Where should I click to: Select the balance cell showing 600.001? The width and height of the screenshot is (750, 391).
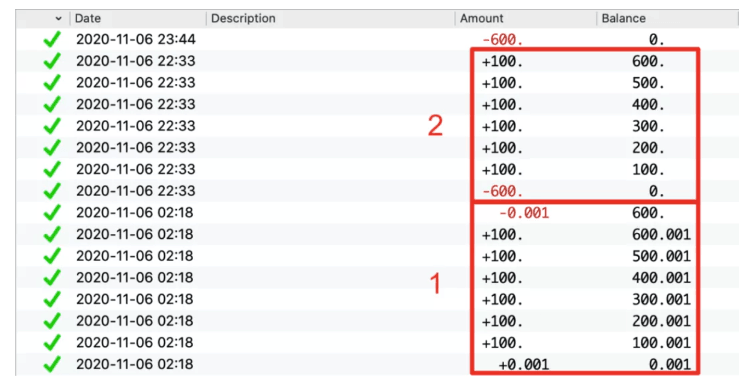click(x=662, y=235)
